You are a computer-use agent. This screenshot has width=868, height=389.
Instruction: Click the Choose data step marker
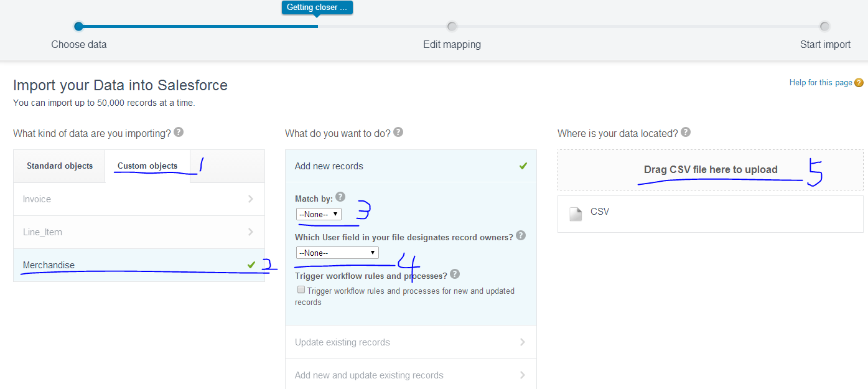click(78, 26)
